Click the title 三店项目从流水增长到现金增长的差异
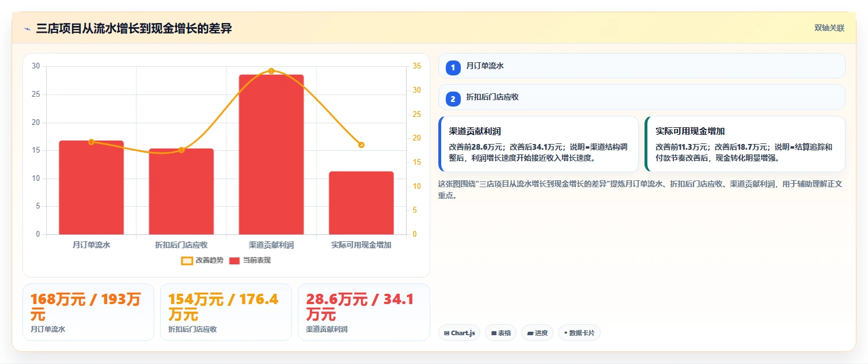The image size is (868, 364). [x=134, y=28]
